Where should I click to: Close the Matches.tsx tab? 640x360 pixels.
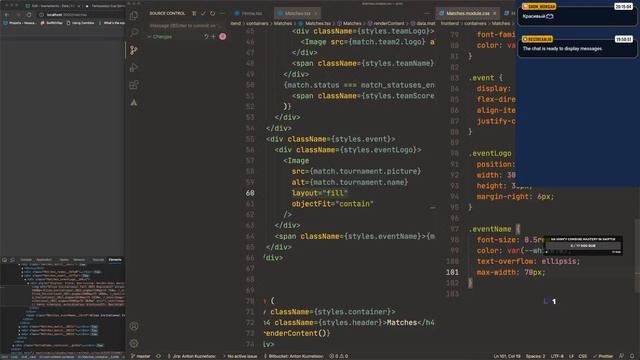coord(316,13)
